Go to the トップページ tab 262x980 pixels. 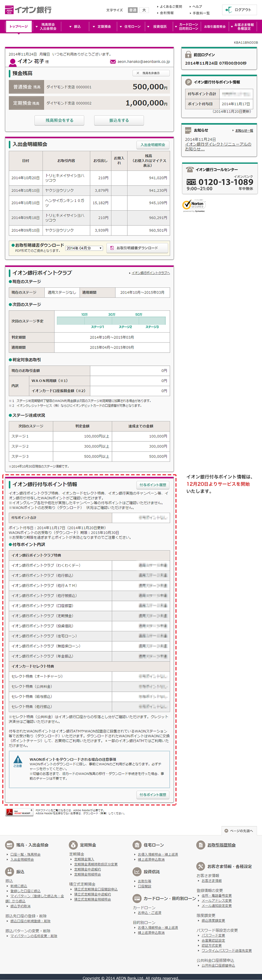[19, 27]
